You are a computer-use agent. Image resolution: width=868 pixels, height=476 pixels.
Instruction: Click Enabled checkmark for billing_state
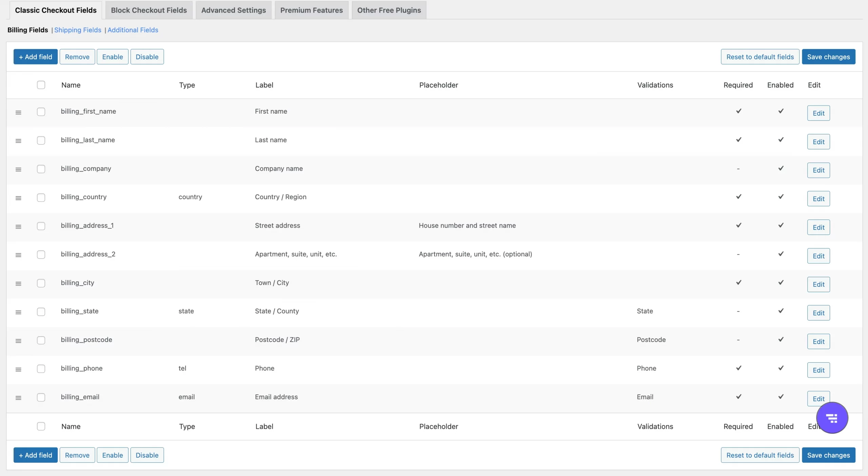pyautogui.click(x=781, y=310)
